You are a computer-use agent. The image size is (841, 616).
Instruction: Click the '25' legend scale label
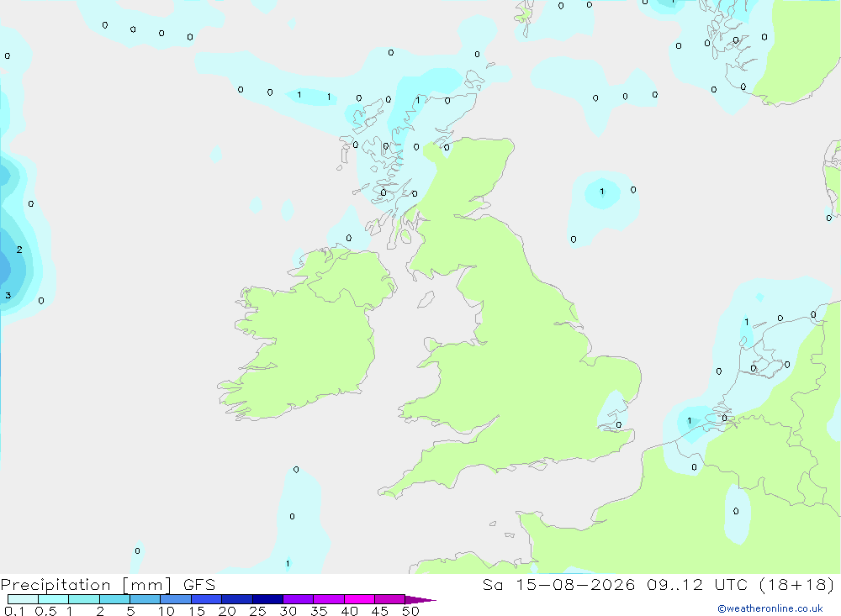pyautogui.click(x=258, y=611)
